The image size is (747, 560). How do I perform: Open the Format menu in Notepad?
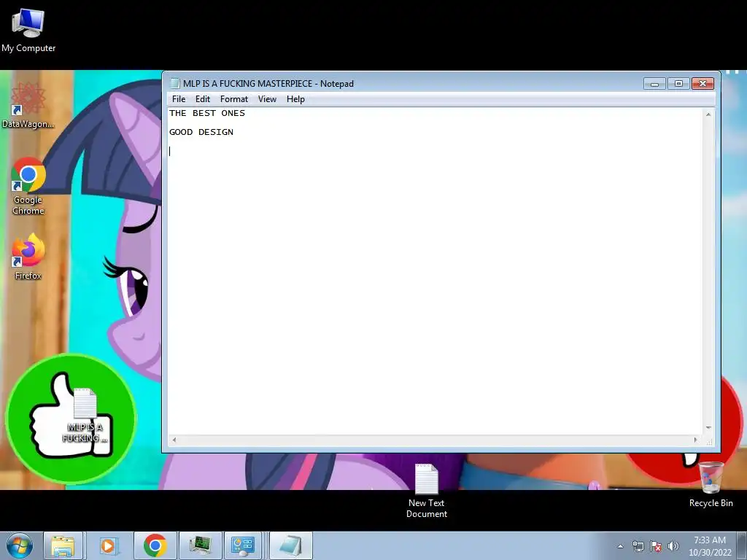tap(234, 99)
